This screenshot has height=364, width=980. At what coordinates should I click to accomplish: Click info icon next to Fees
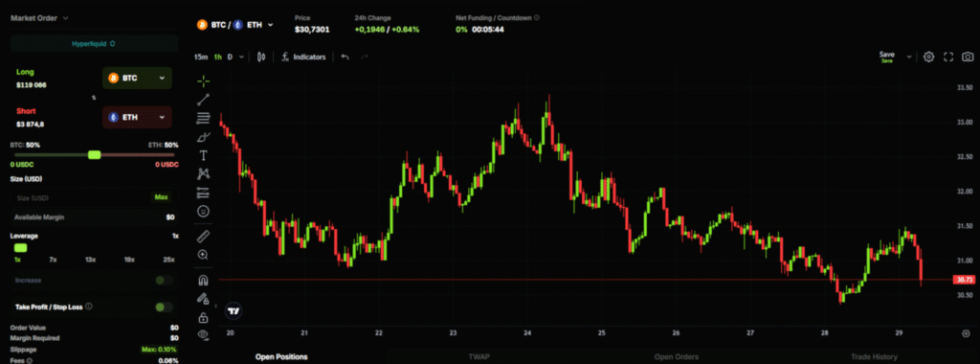[x=30, y=360]
